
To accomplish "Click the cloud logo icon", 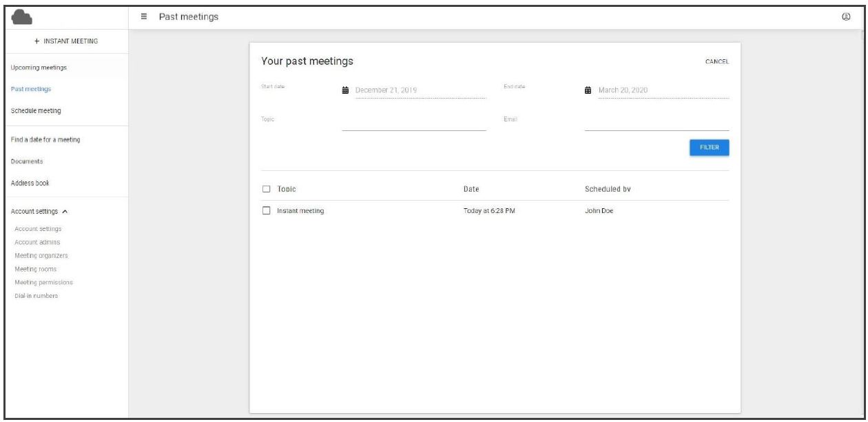I will coord(26,17).
